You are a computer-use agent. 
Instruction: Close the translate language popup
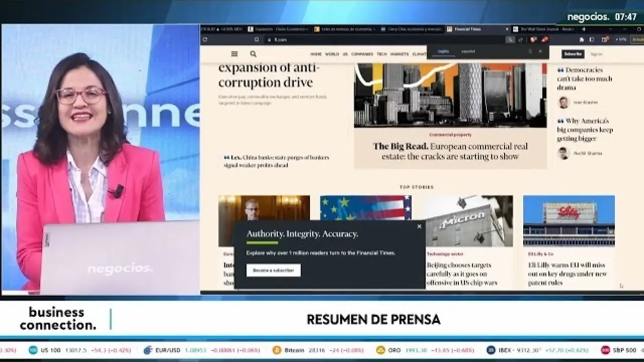coord(540,51)
